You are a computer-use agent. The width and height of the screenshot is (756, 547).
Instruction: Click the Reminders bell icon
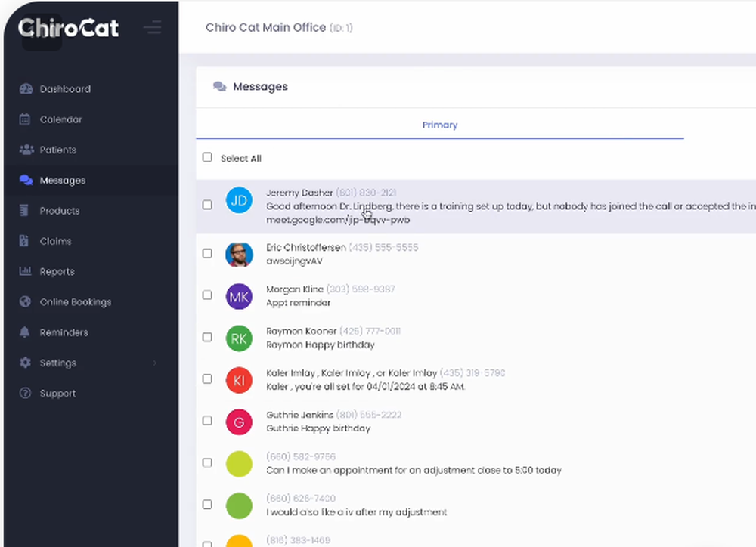pos(25,332)
